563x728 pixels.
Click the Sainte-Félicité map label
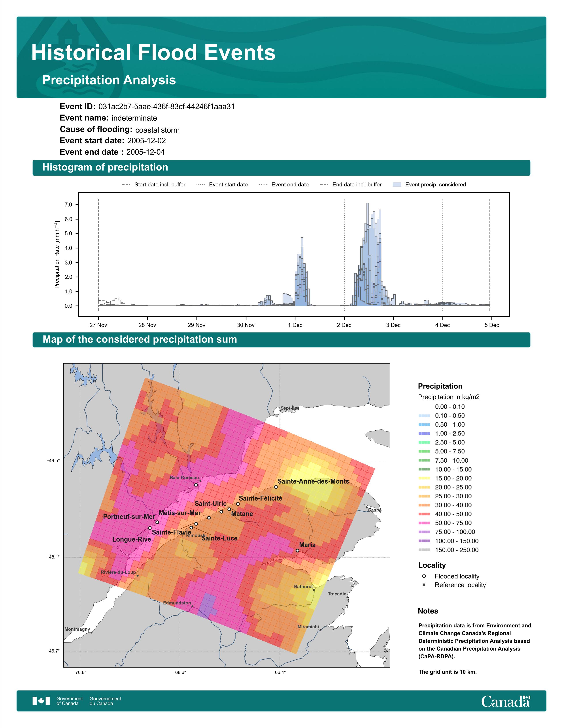click(x=261, y=498)
